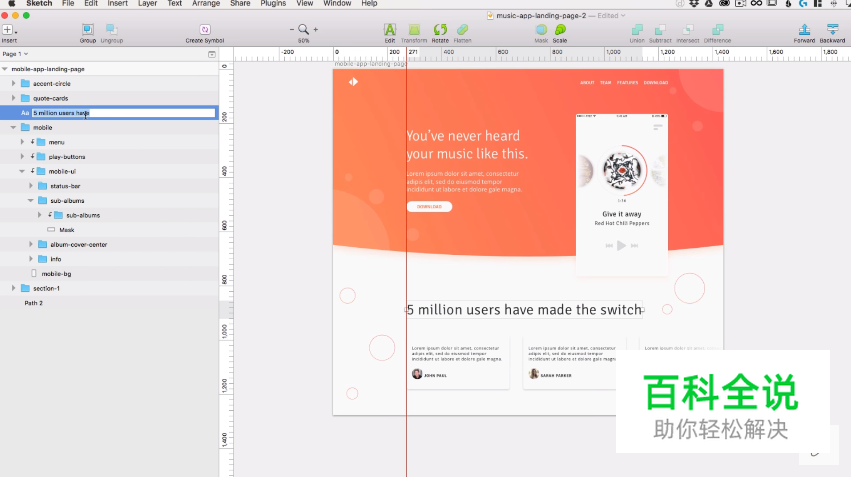This screenshot has width=855, height=478.
Task: Expand the section-1 layer group
Action: coord(13,288)
